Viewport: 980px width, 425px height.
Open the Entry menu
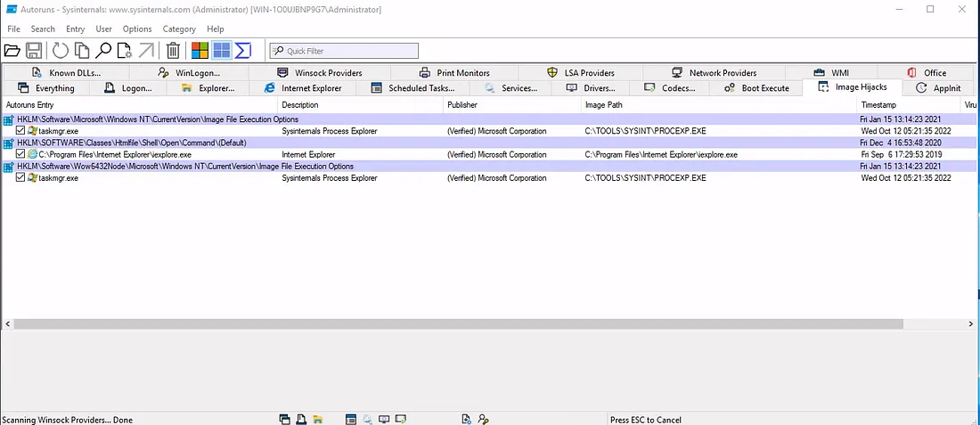76,29
